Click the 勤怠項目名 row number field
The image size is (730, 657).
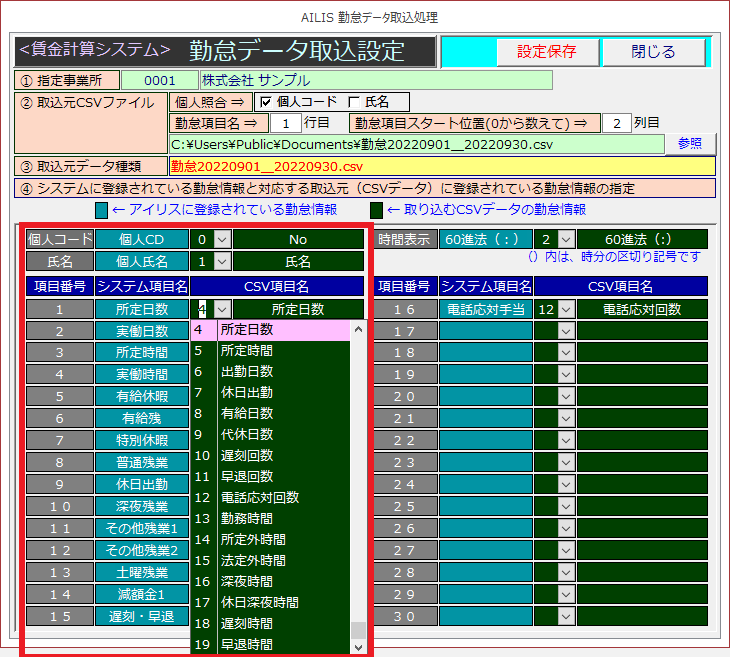[286, 123]
